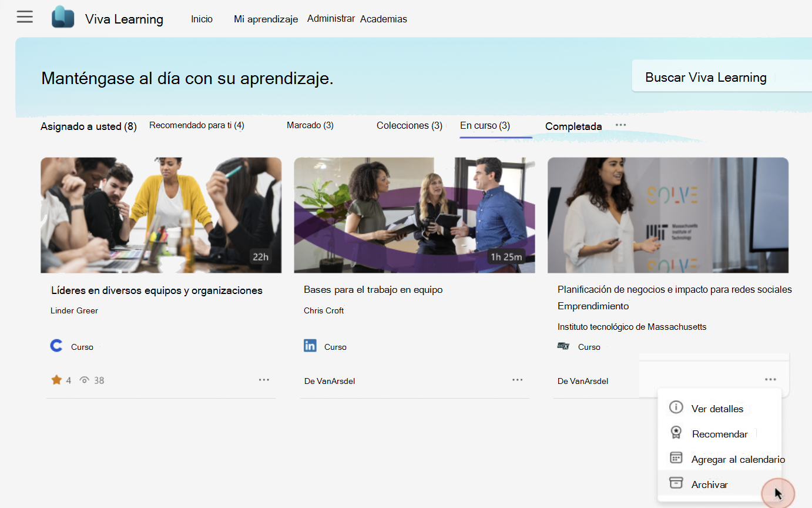Click the Coursera provider icon
This screenshot has height=508, width=812.
[x=56, y=346]
